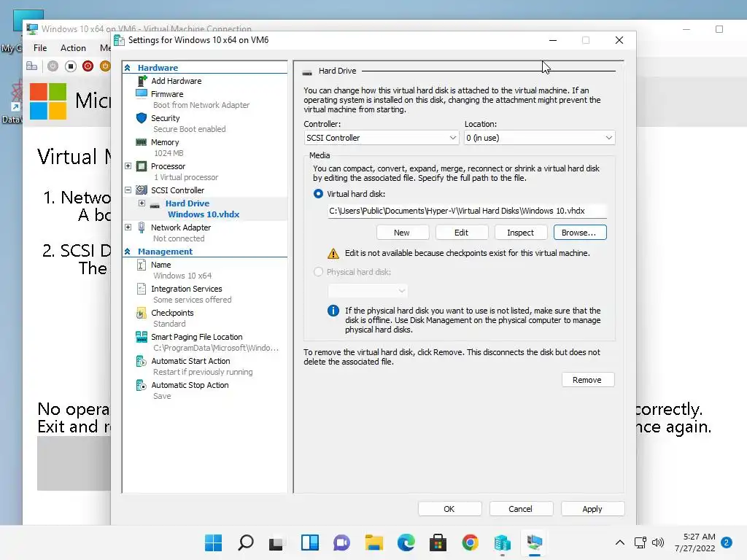Click the Turn Off stop icon in VM toolbar
Viewport: 747px width, 560px height.
[71, 66]
